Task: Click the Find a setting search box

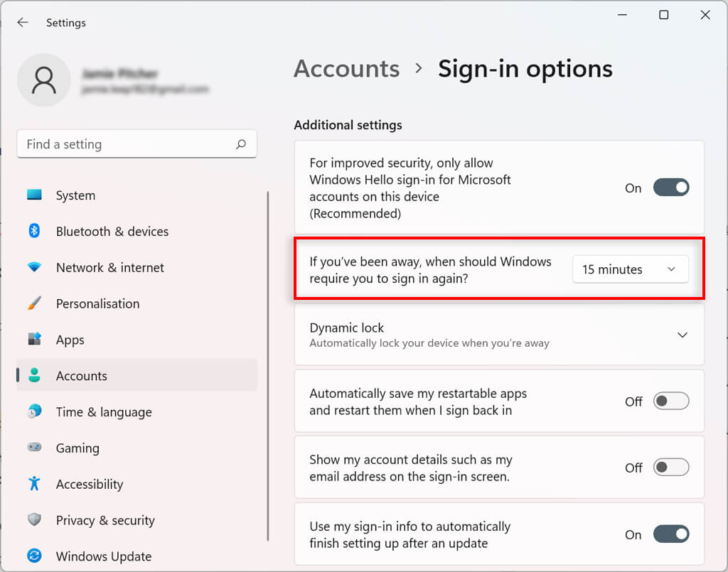Action: pos(128,144)
